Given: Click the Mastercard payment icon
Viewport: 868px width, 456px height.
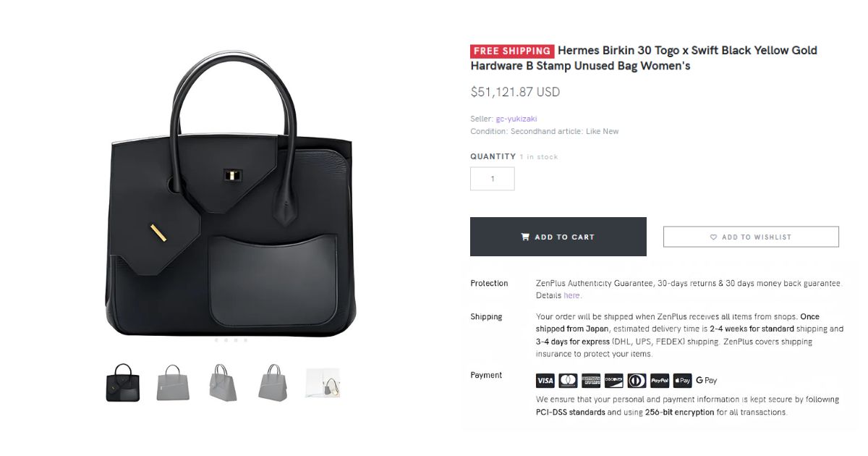Looking at the screenshot, I should click(568, 381).
